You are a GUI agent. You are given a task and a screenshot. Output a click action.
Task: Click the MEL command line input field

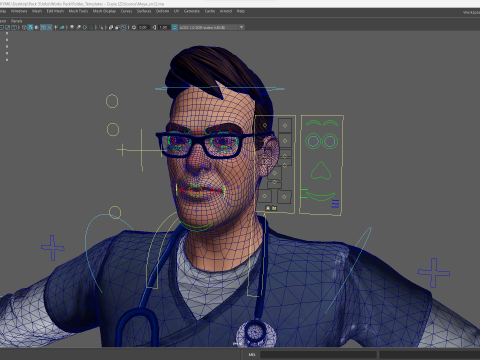(x=318, y=354)
